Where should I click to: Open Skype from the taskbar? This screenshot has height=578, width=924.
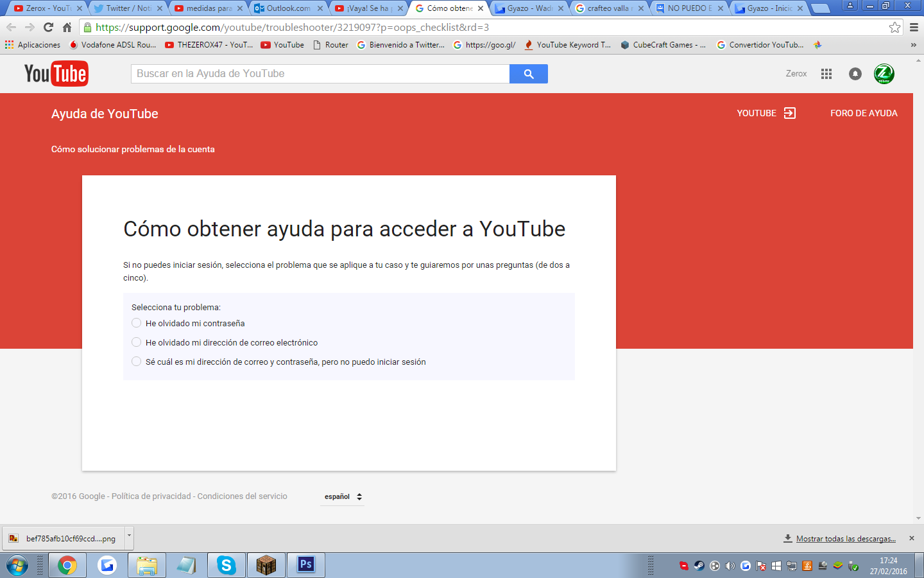point(226,565)
